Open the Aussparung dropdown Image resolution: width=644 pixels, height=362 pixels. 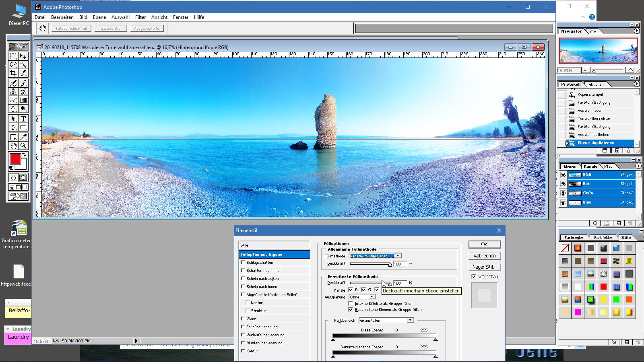pos(372,297)
